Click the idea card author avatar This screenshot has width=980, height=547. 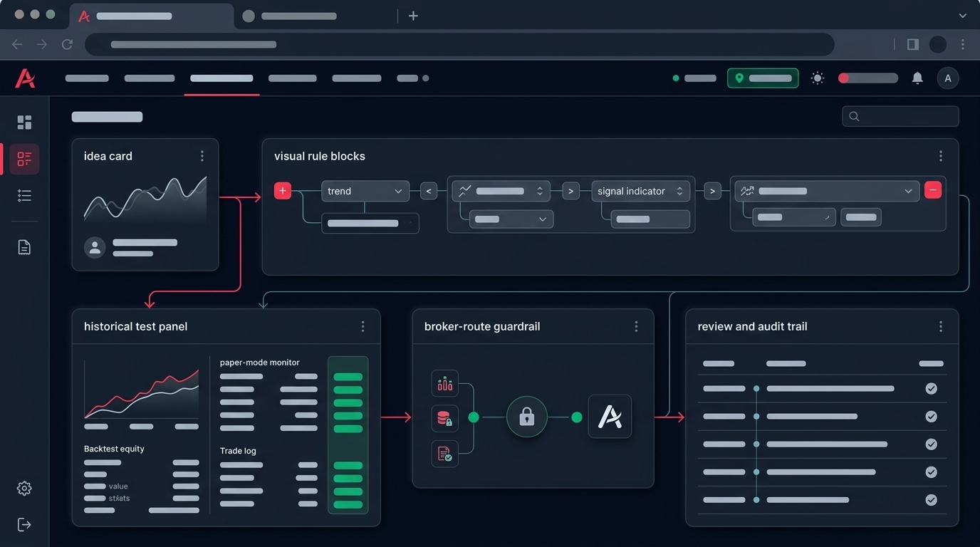[x=95, y=247]
